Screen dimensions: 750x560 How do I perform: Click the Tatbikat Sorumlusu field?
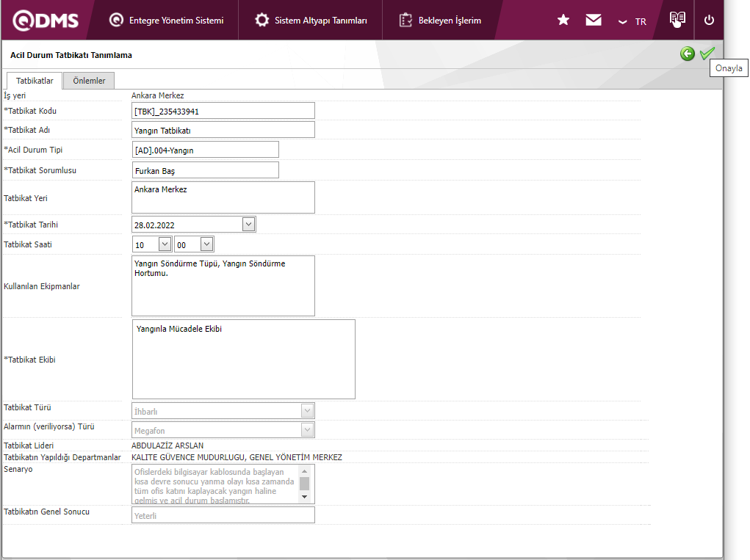205,170
